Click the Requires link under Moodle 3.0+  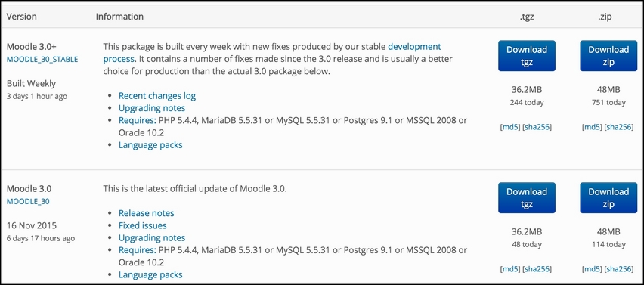[137, 120]
